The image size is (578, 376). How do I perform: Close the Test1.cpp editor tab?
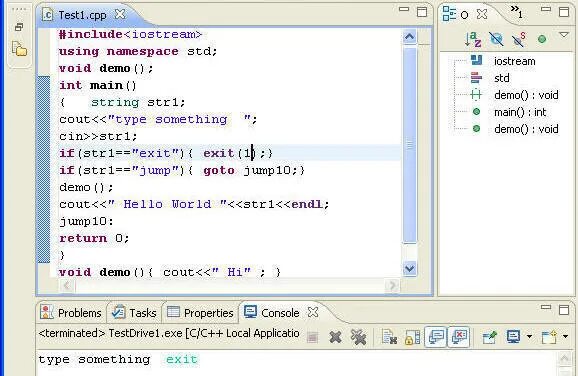click(120, 14)
